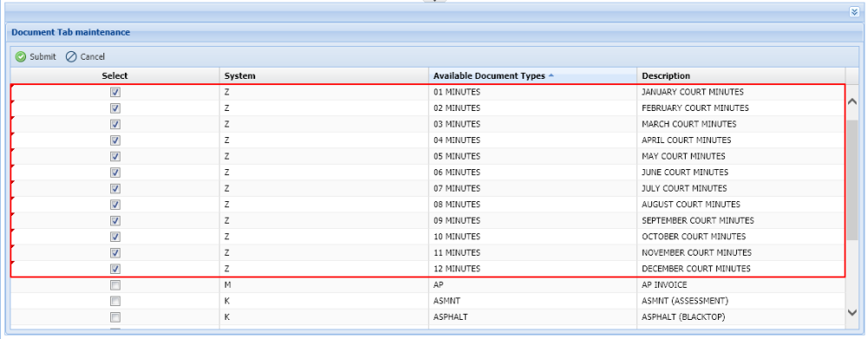The height and width of the screenshot is (339, 868).
Task: Uncheck the 02 MINUTES checkbox
Action: coord(115,108)
